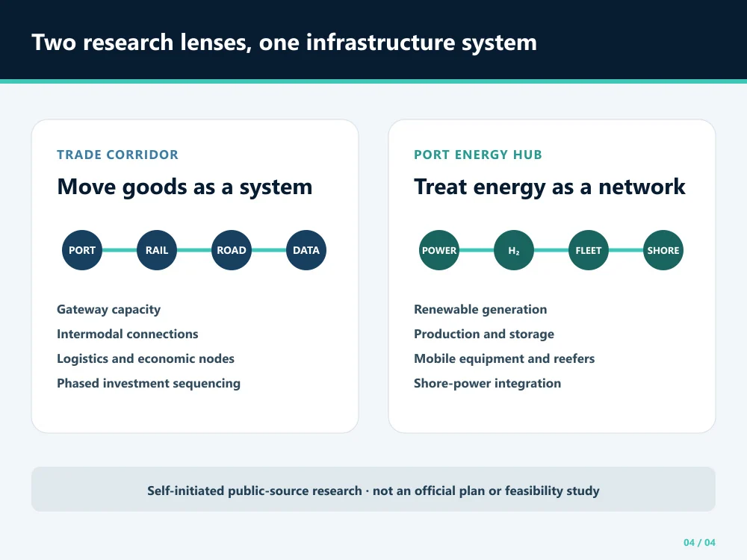
Task: Click the PORT ENERGY HUB label
Action: tap(478, 155)
